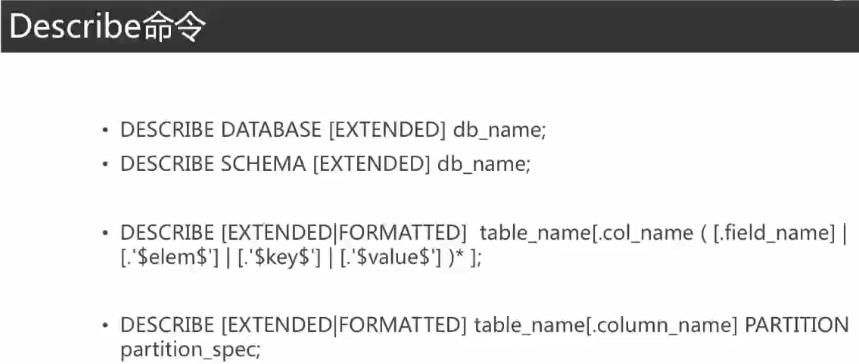This screenshot has width=859, height=364.
Task: Select the 'DESCRIBE DATABASE [EXTENDED] db_name;' line
Action: [x=333, y=130]
